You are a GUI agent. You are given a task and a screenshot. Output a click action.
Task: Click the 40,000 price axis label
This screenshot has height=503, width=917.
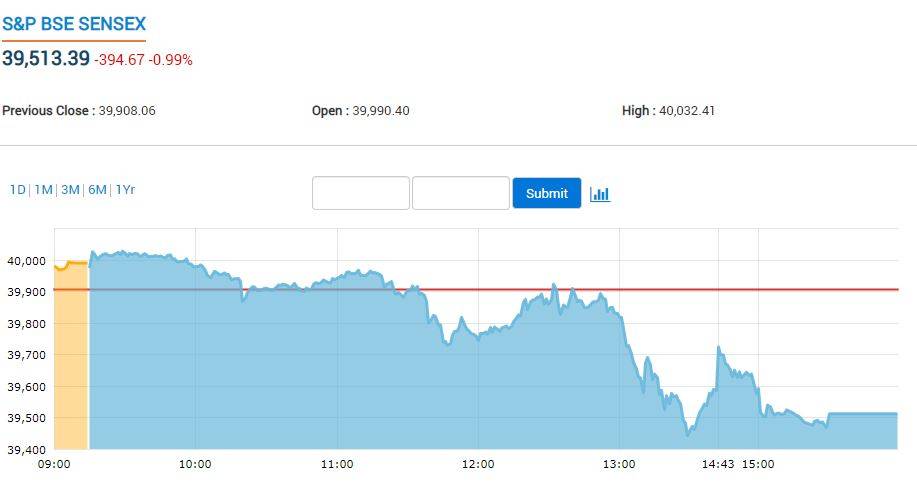27,261
